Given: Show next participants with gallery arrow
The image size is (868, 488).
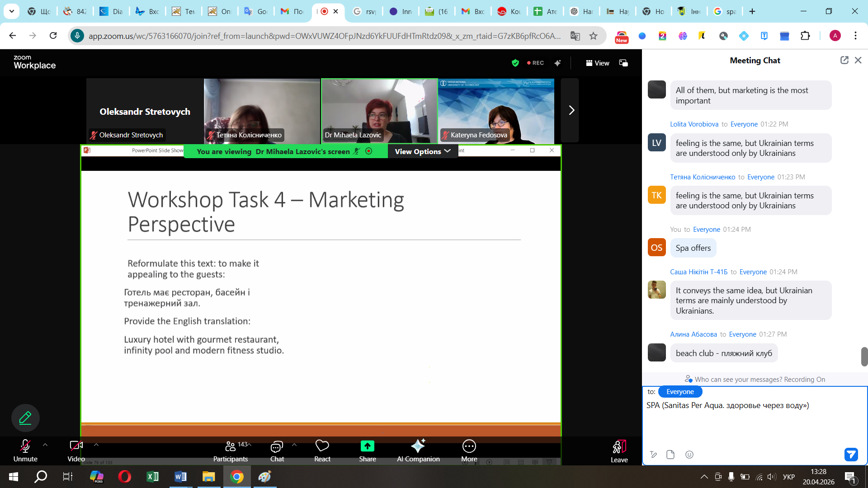Looking at the screenshot, I should tap(571, 110).
